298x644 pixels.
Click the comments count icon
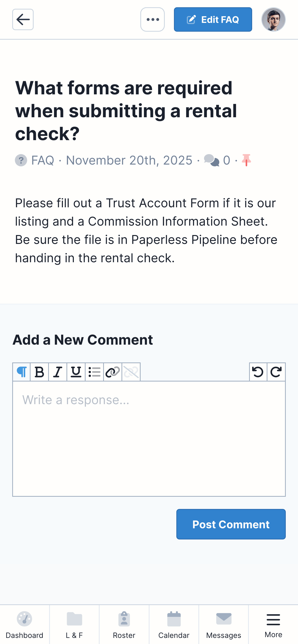pos(212,160)
